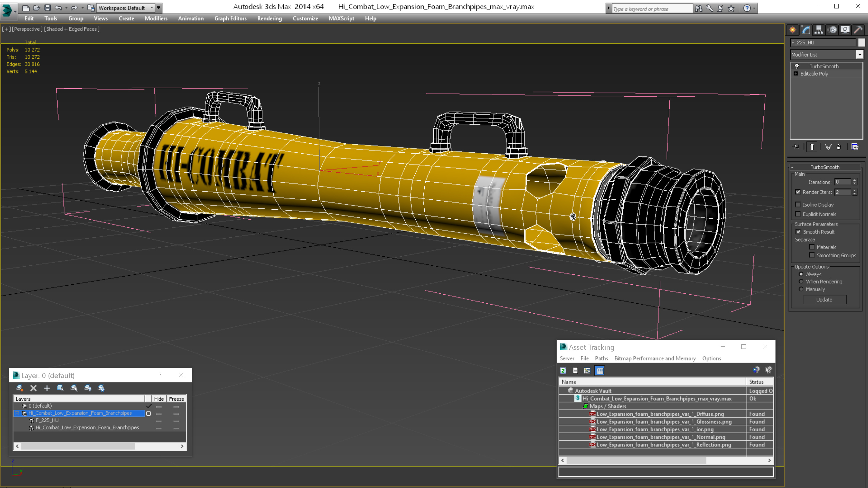Viewport: 868px width, 488px height.
Task: Hide/unhide all layers icon
Action: coord(88,388)
